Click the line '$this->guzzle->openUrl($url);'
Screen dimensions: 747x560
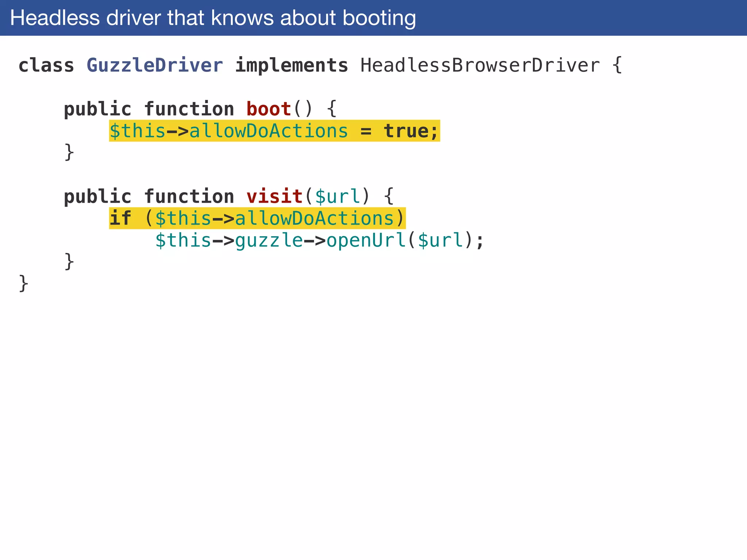click(x=320, y=241)
